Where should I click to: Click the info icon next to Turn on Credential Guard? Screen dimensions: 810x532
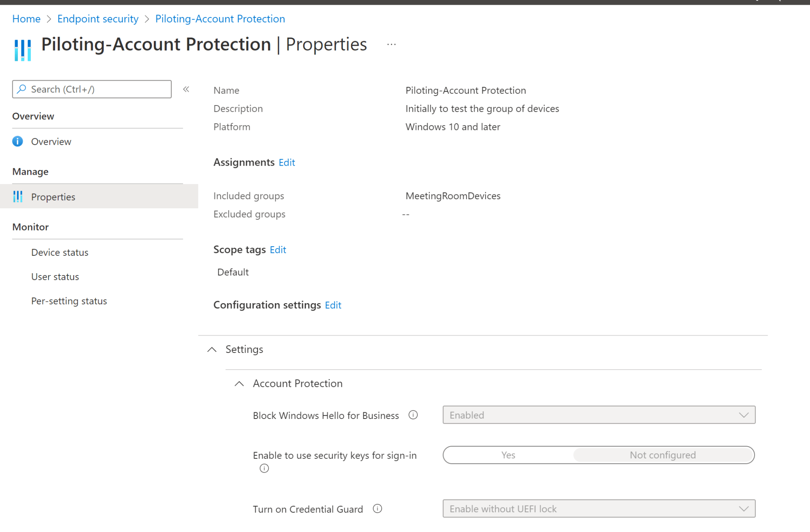click(378, 509)
